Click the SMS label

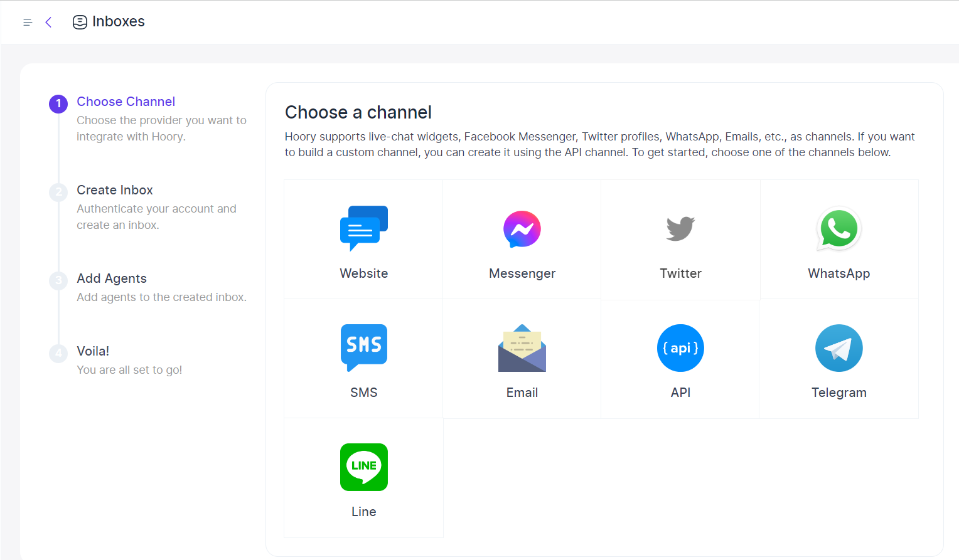point(364,393)
